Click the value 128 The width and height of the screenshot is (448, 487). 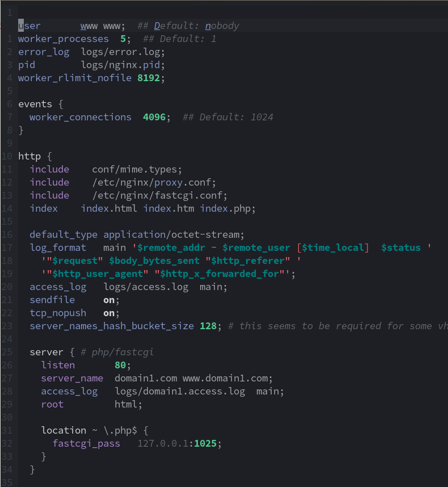208,326
